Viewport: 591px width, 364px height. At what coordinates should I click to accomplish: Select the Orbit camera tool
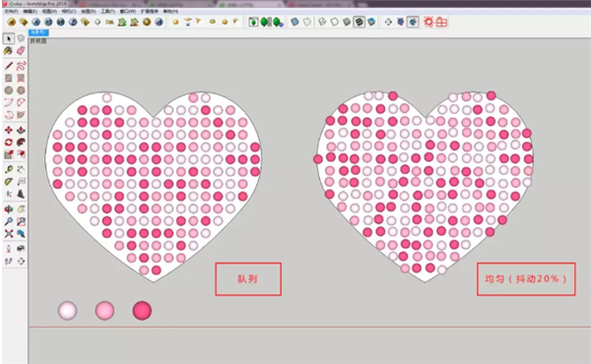pyautogui.click(x=8, y=209)
